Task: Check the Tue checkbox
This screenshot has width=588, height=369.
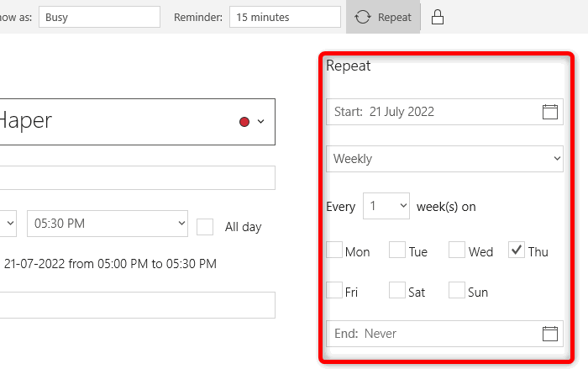Action: point(397,250)
